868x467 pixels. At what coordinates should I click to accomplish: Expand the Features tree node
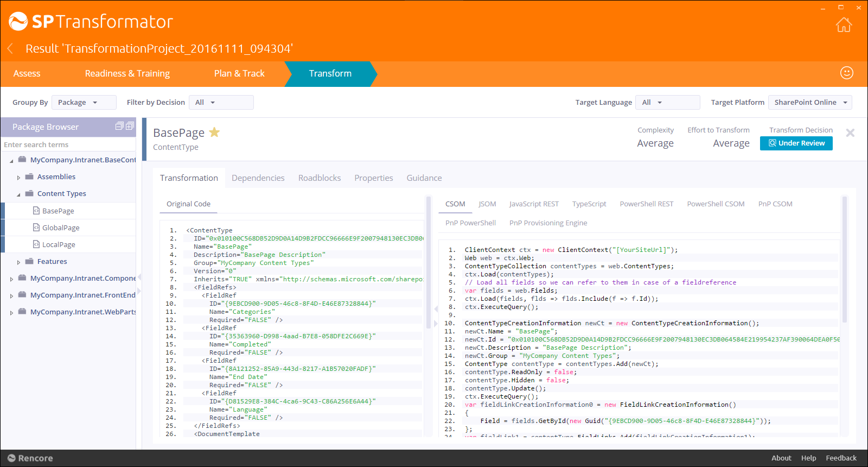[18, 262]
